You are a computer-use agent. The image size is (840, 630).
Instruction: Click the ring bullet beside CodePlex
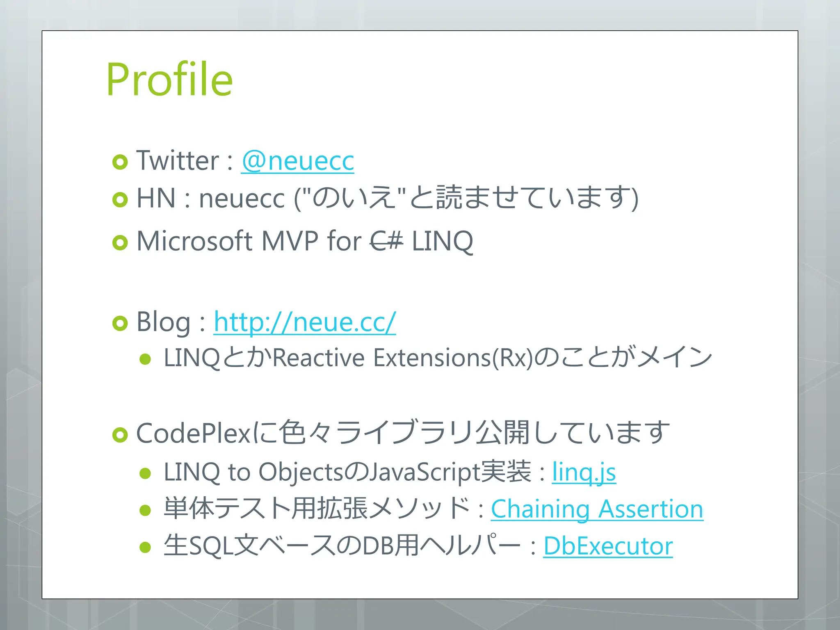coord(120,435)
